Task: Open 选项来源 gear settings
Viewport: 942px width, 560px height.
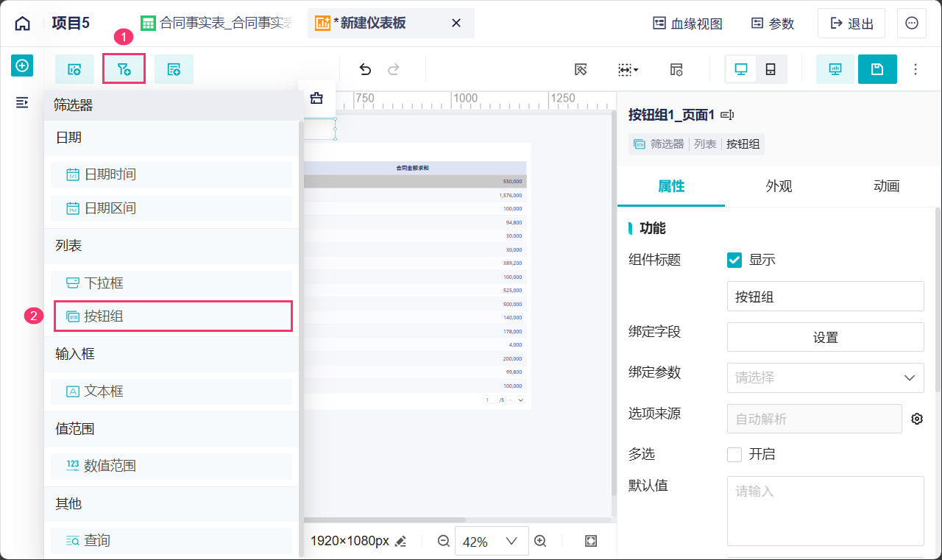Action: pos(917,419)
